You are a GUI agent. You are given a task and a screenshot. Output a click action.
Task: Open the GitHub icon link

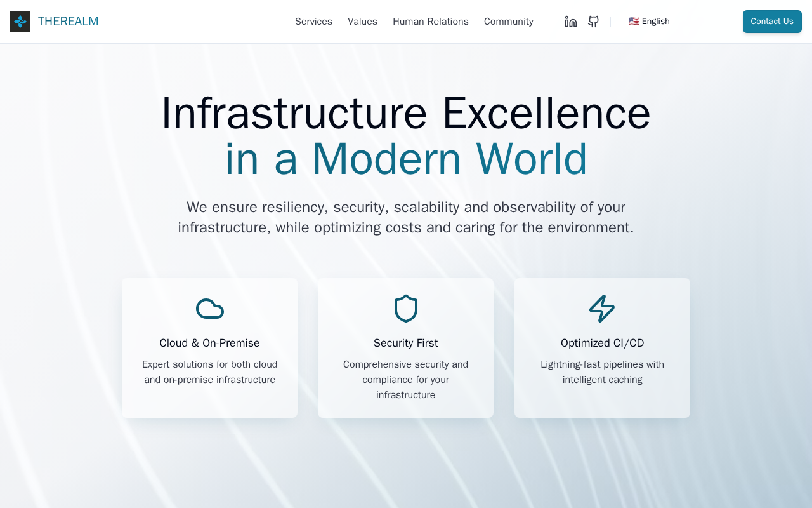point(593,22)
